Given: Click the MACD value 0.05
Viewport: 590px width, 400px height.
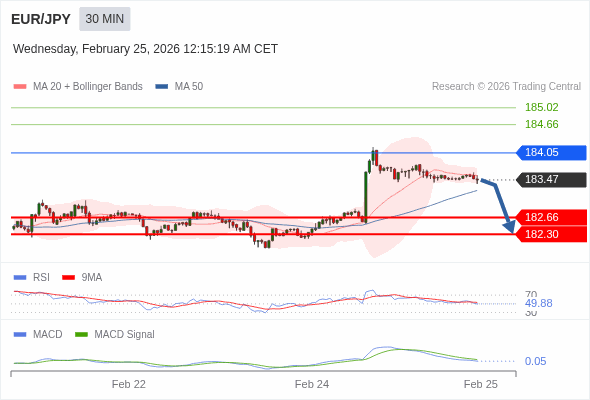Looking at the screenshot, I should coord(535,361).
